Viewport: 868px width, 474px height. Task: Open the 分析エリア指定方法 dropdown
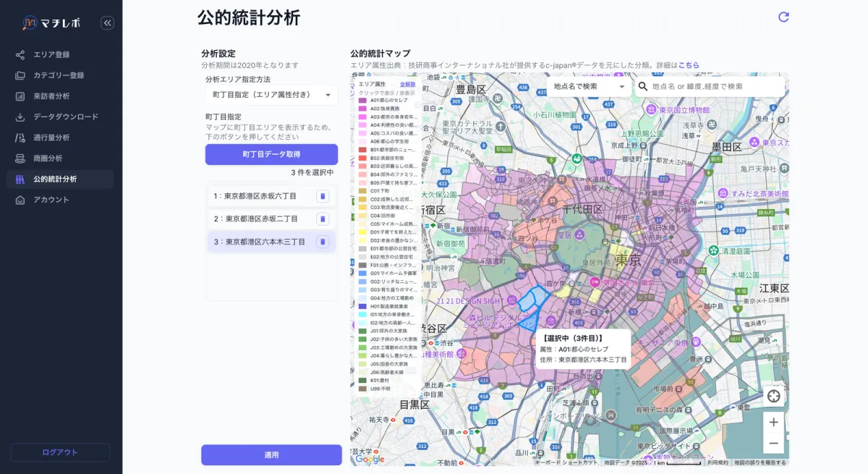click(x=271, y=95)
